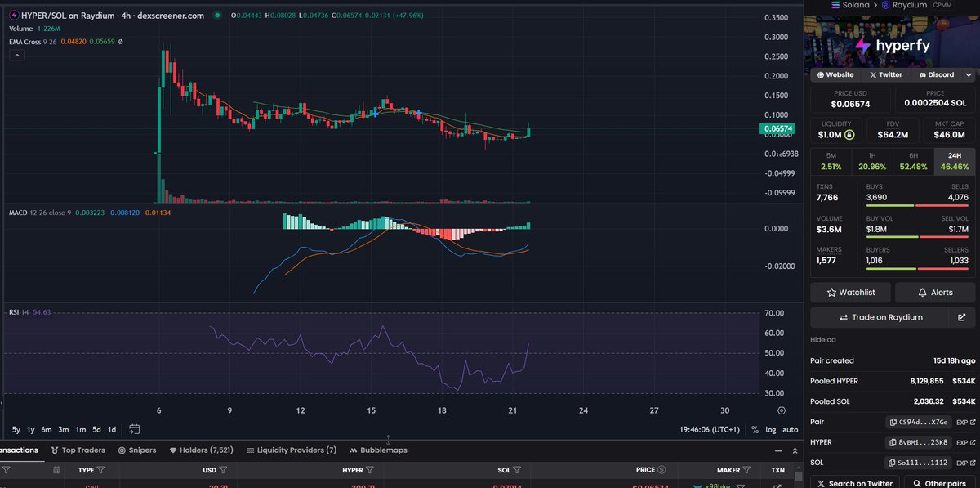Click the liquidity lock icon
The image size is (980, 488).
850,135
